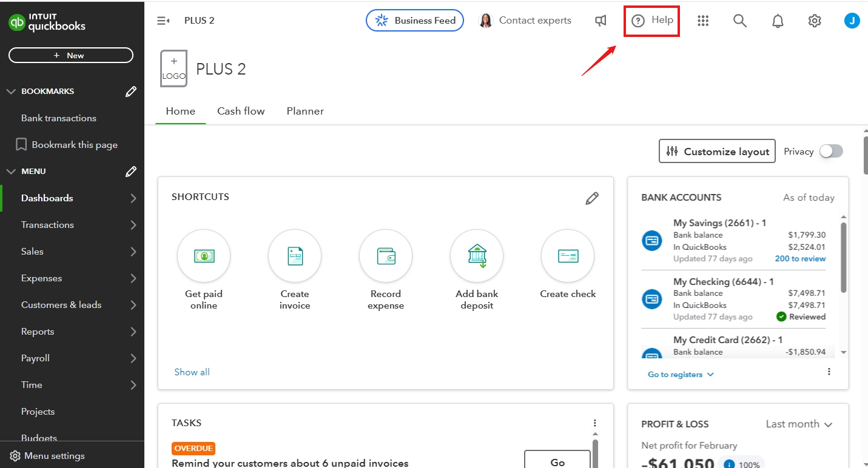Click the Show all shortcuts link
Image resolution: width=868 pixels, height=468 pixels.
pos(192,372)
